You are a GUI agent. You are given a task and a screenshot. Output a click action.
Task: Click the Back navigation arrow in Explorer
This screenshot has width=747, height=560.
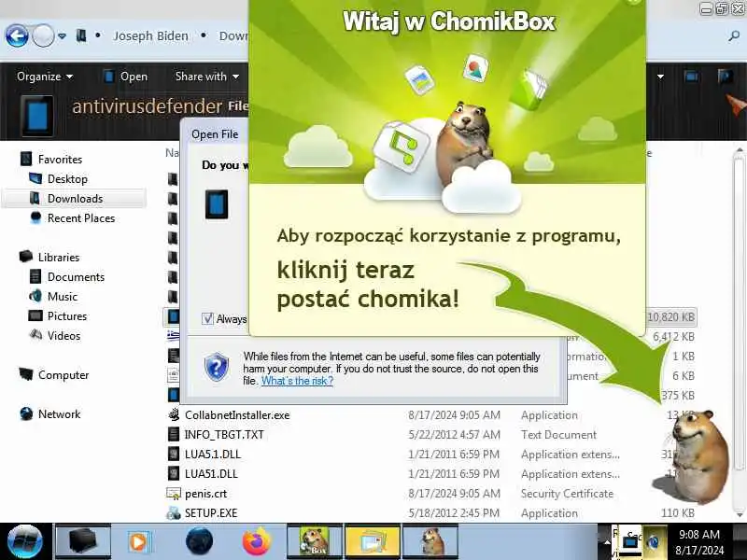[x=17, y=35]
